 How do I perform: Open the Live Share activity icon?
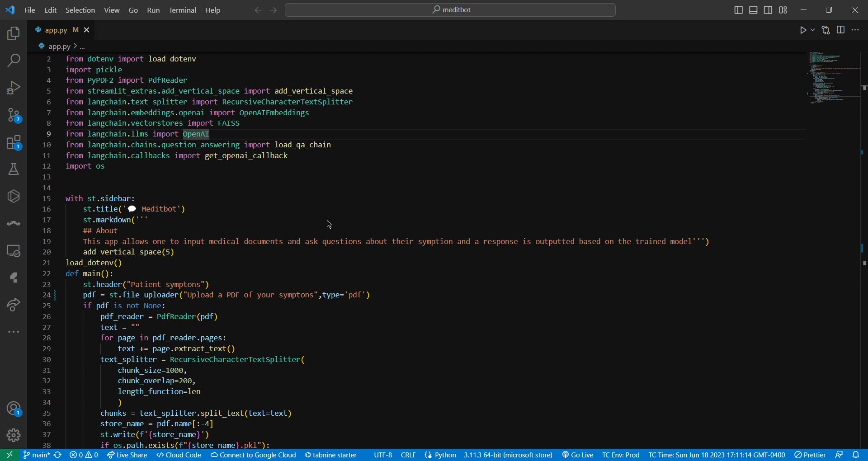coord(14,305)
